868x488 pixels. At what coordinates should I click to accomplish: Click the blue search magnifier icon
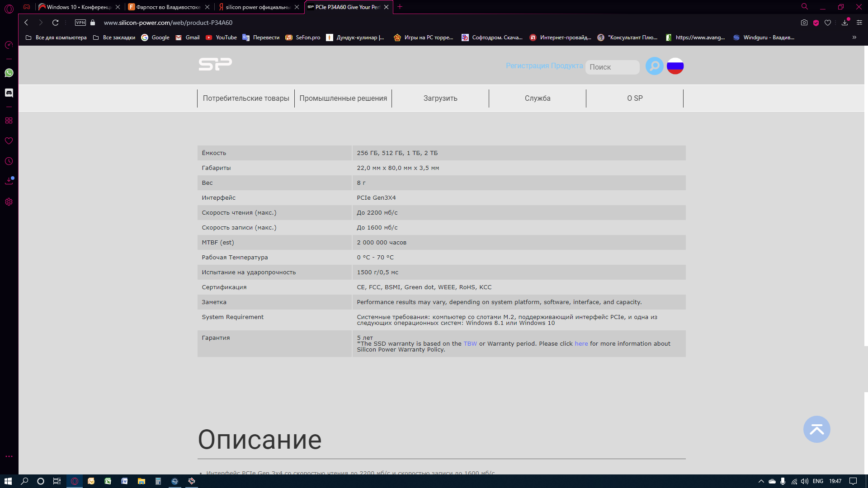654,66
